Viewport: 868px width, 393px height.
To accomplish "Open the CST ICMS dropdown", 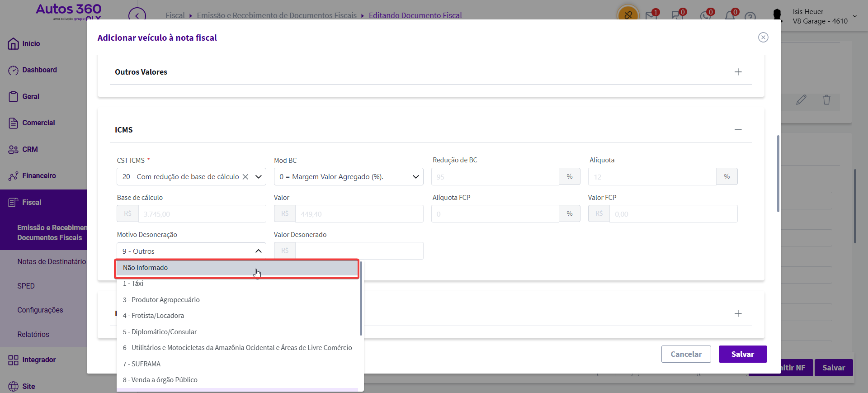I will pos(259,177).
